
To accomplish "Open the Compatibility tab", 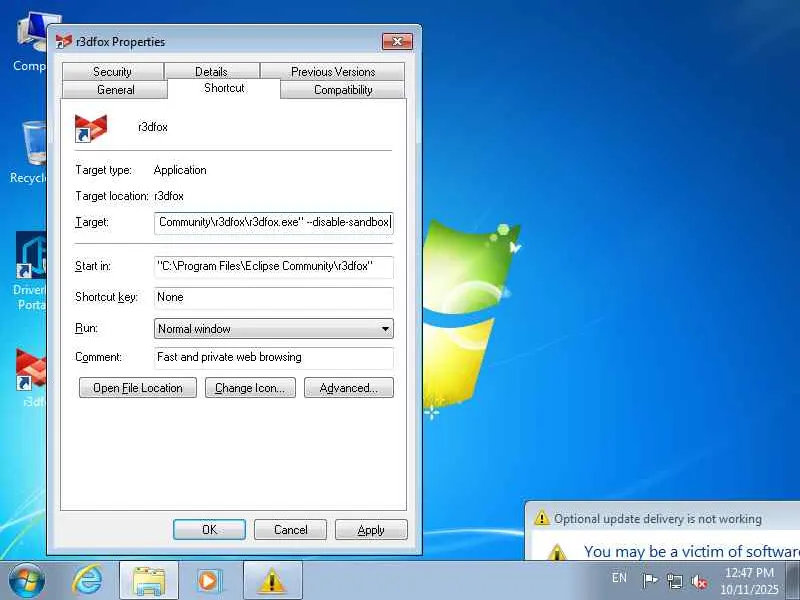I will tap(343, 90).
